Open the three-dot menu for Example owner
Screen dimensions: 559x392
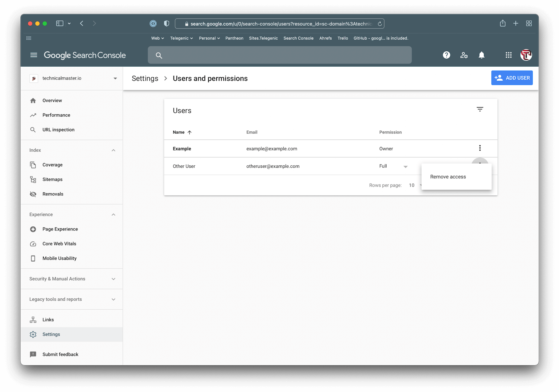pyautogui.click(x=480, y=148)
